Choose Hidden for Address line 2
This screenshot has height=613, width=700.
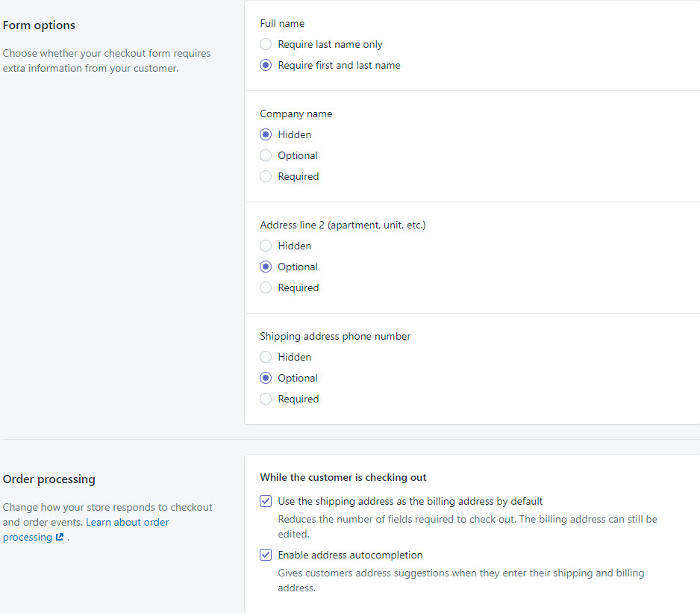[x=266, y=246]
